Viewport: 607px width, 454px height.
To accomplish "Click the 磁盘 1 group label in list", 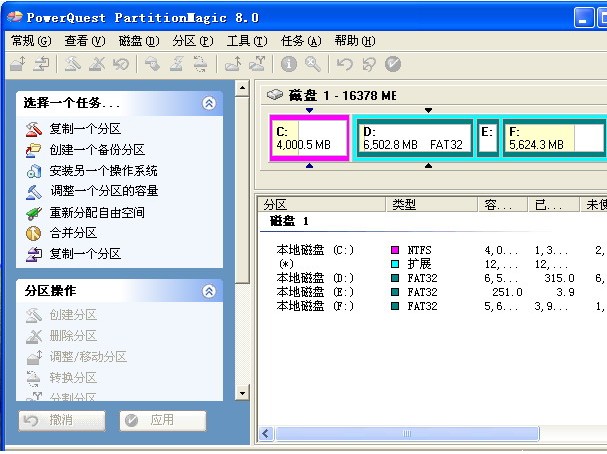I will 289,221.
